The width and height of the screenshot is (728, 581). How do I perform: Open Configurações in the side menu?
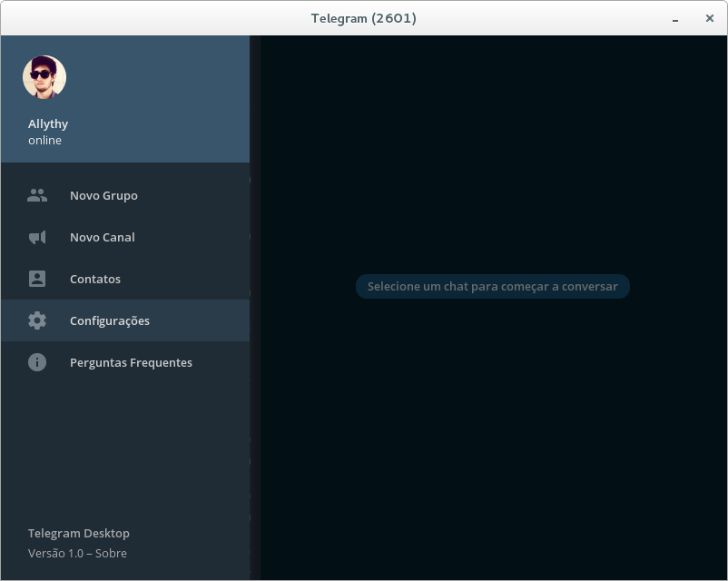[x=125, y=320]
